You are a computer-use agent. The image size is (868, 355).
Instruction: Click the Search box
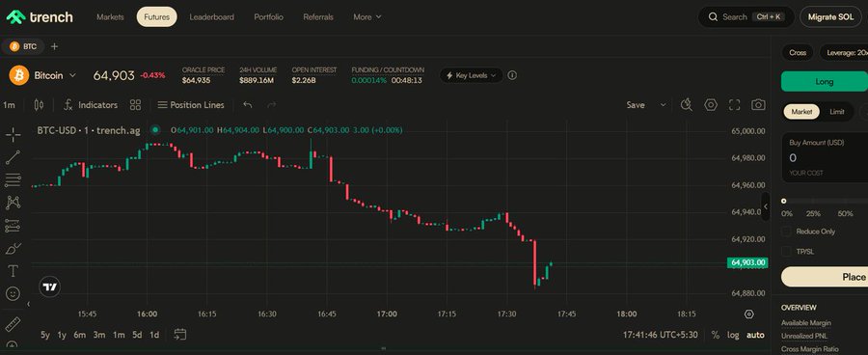(x=746, y=17)
